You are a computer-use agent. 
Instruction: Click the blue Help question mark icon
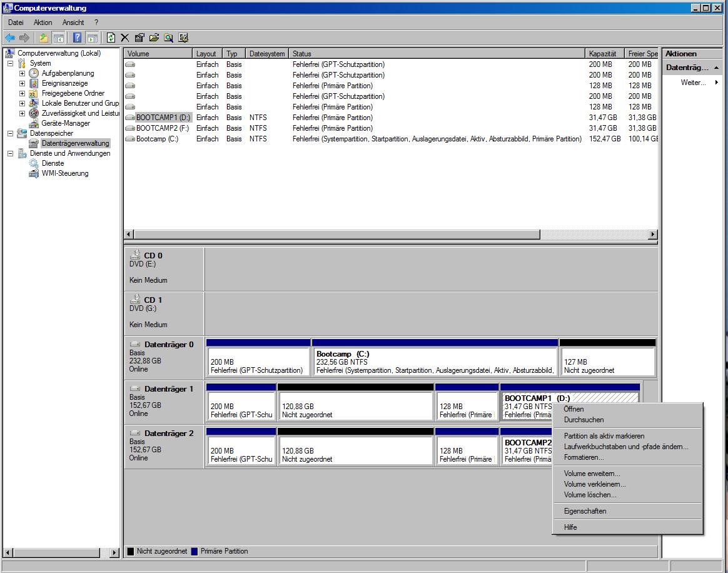(x=77, y=38)
